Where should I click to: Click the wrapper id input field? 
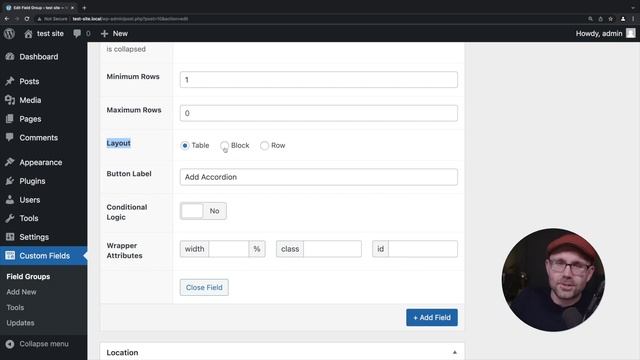tap(423, 249)
